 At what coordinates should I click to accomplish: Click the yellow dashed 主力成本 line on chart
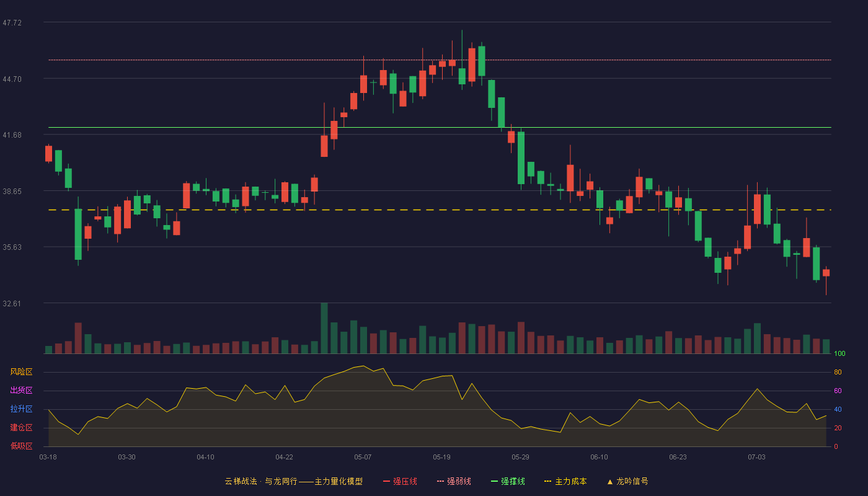point(440,210)
